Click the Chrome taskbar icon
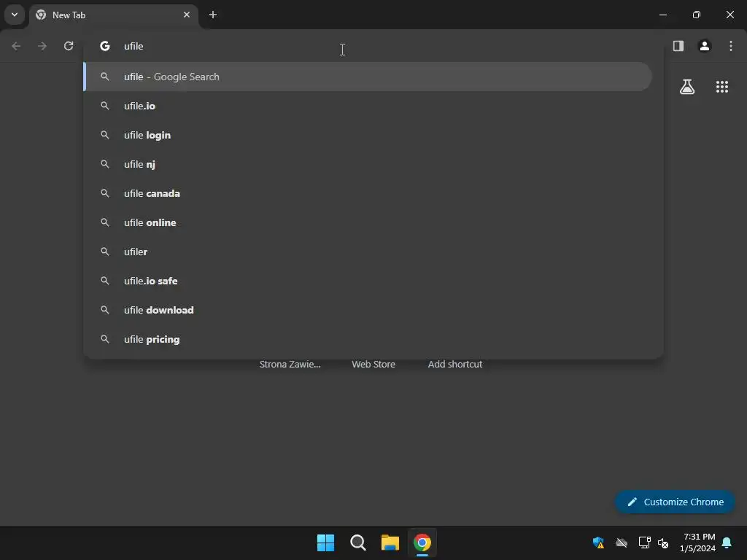The height and width of the screenshot is (560, 747). 422,542
